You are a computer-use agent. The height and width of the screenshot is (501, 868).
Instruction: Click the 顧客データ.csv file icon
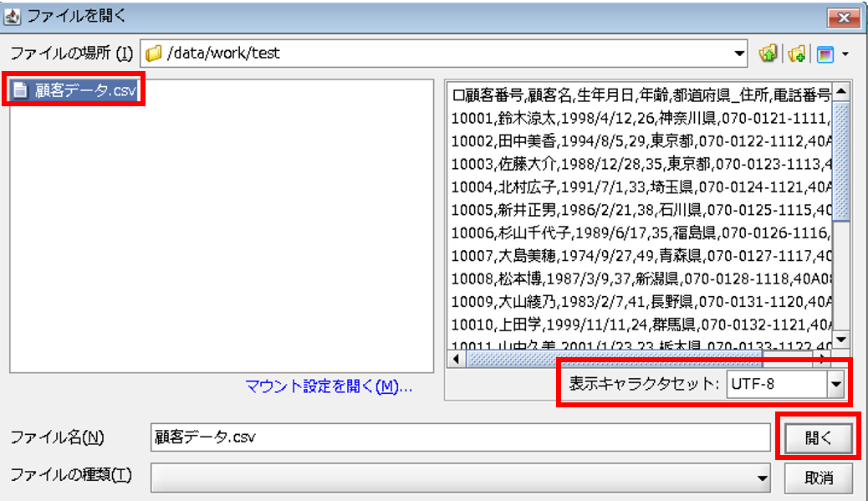[20, 91]
